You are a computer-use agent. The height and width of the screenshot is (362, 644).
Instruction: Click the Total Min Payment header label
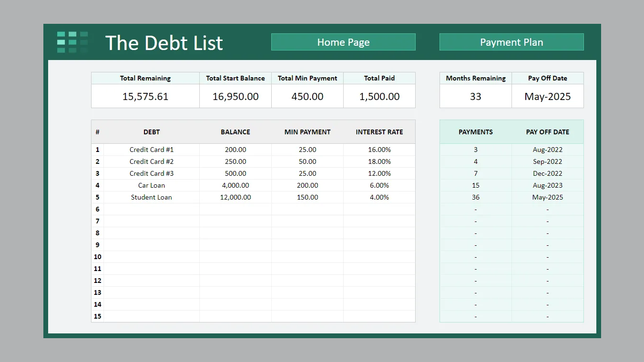point(307,78)
